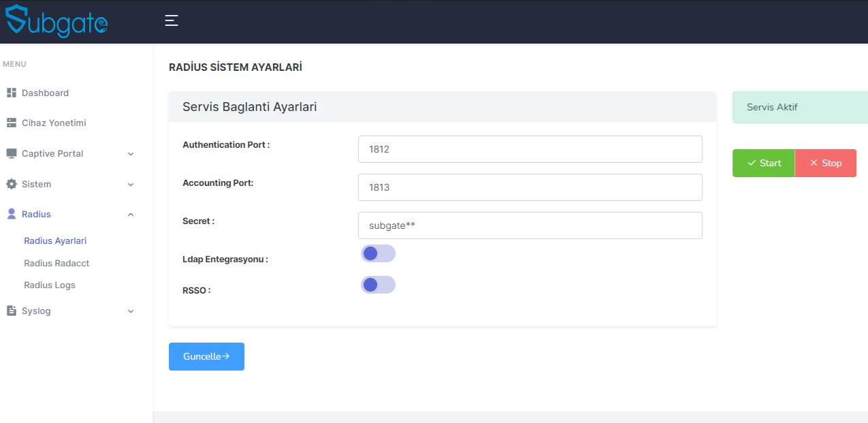Screen dimensions: 868x423
Task: Select Radius Ayarlari submenu item
Action: [x=55, y=240]
